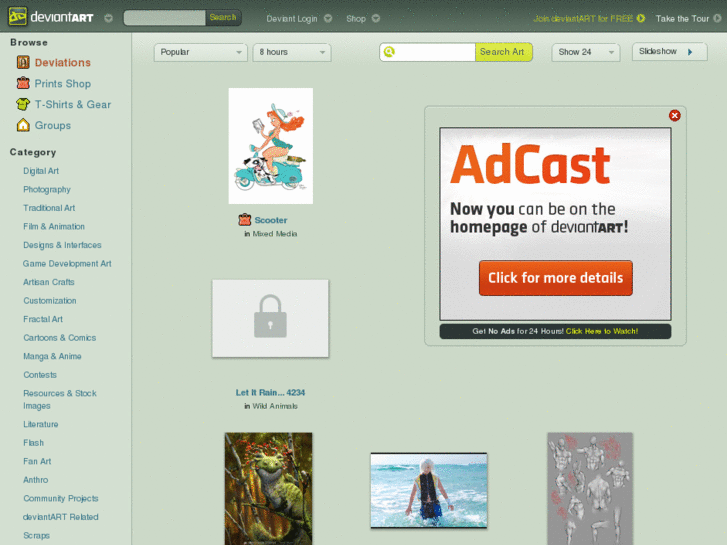Select Anthro category
Image resolution: width=727 pixels, height=545 pixels.
36,480
